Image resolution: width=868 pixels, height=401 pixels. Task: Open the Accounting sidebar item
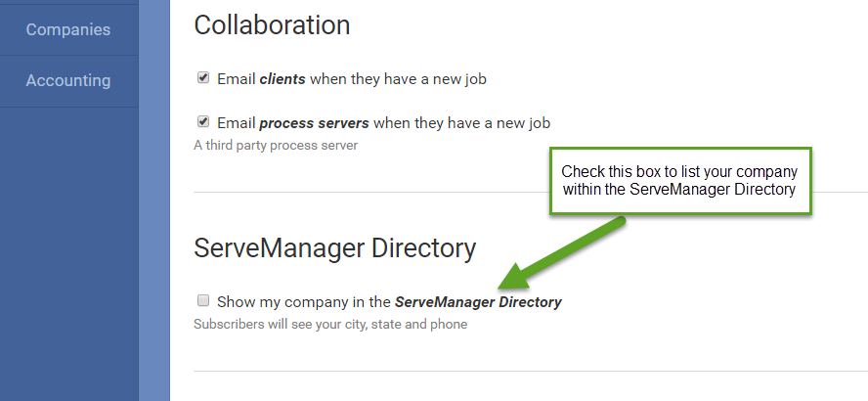click(68, 80)
